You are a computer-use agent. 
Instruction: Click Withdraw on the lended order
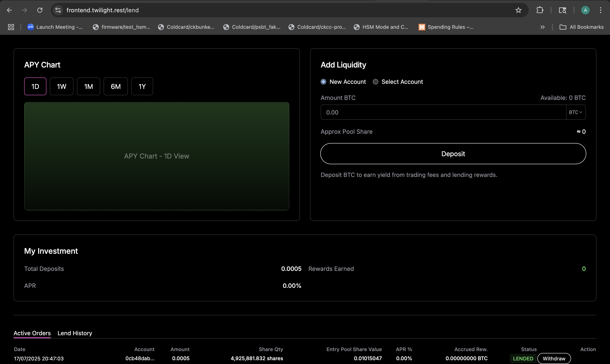[x=554, y=358]
